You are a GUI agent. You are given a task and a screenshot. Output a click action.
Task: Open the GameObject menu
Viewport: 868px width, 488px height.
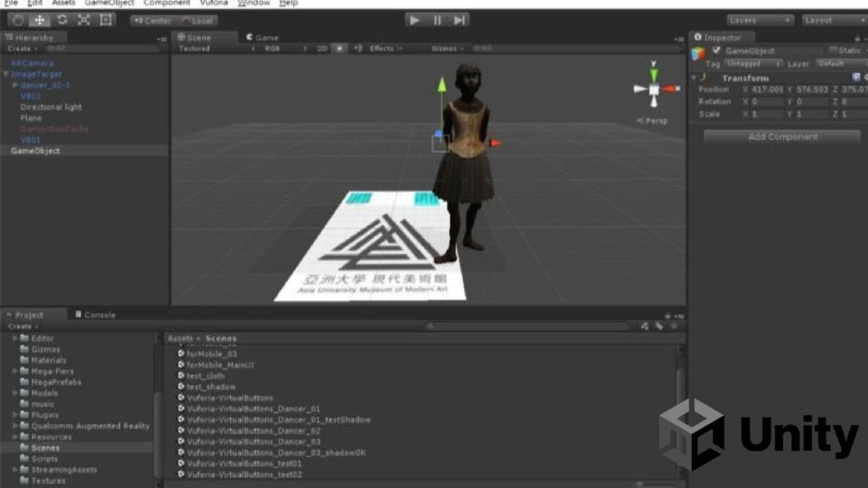(109, 3)
